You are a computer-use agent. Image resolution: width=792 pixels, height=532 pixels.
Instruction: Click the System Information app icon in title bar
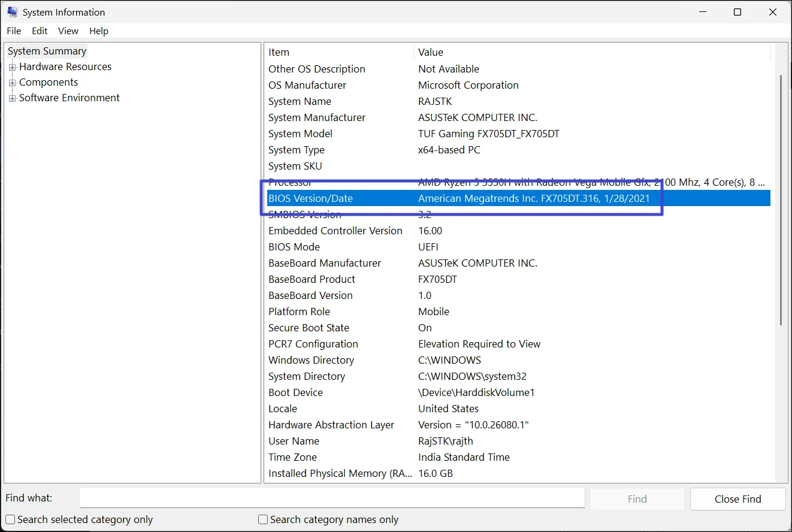click(13, 12)
